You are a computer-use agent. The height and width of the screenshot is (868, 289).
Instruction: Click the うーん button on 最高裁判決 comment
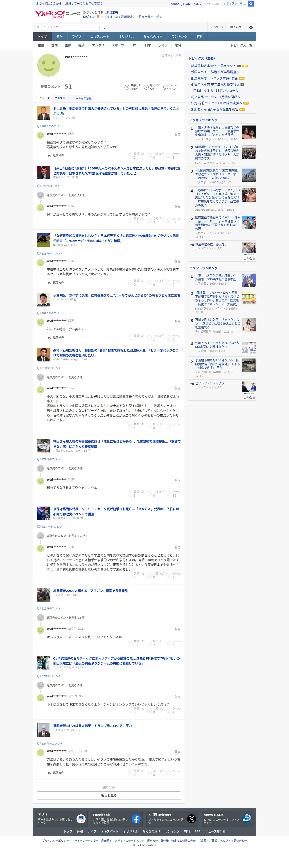(x=174, y=155)
